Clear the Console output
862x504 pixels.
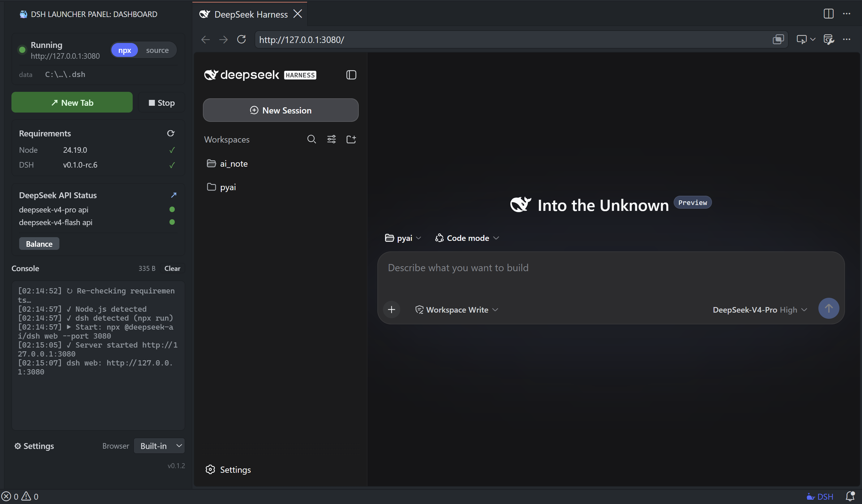(x=172, y=268)
